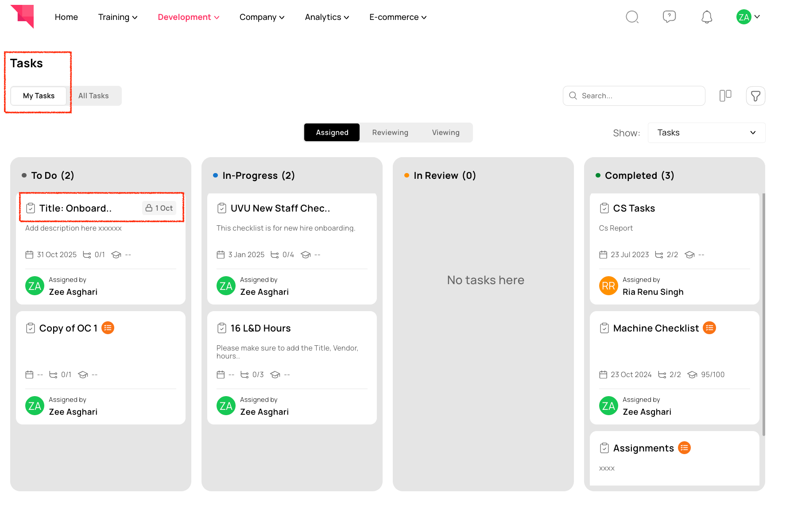The image size is (790, 532).
Task: Expand the Training menu dropdown
Action: (x=118, y=17)
